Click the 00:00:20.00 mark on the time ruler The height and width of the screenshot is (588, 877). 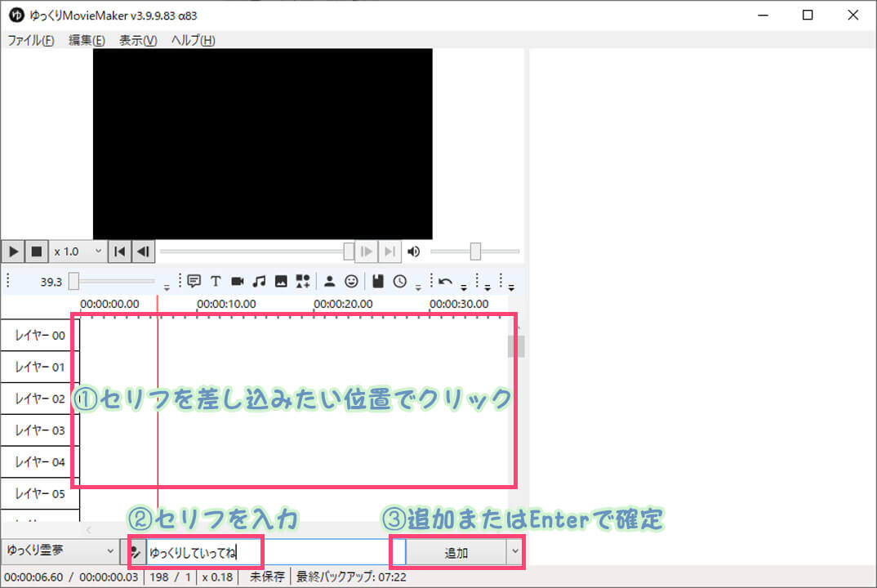[343, 304]
